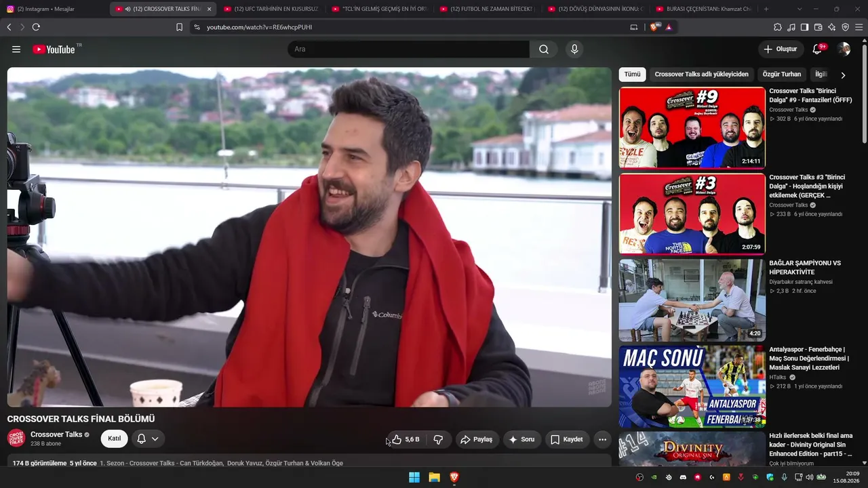Close the CROSSOVER TALKS FİNAL tab

(209, 9)
